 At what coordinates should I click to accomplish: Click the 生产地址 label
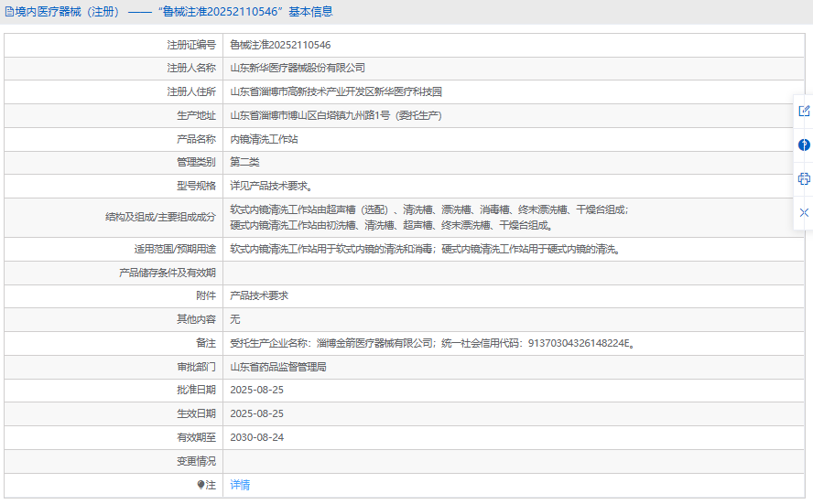tap(197, 115)
